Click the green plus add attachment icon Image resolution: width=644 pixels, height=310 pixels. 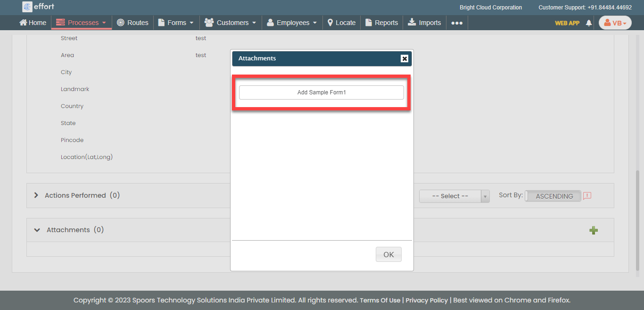(x=594, y=230)
